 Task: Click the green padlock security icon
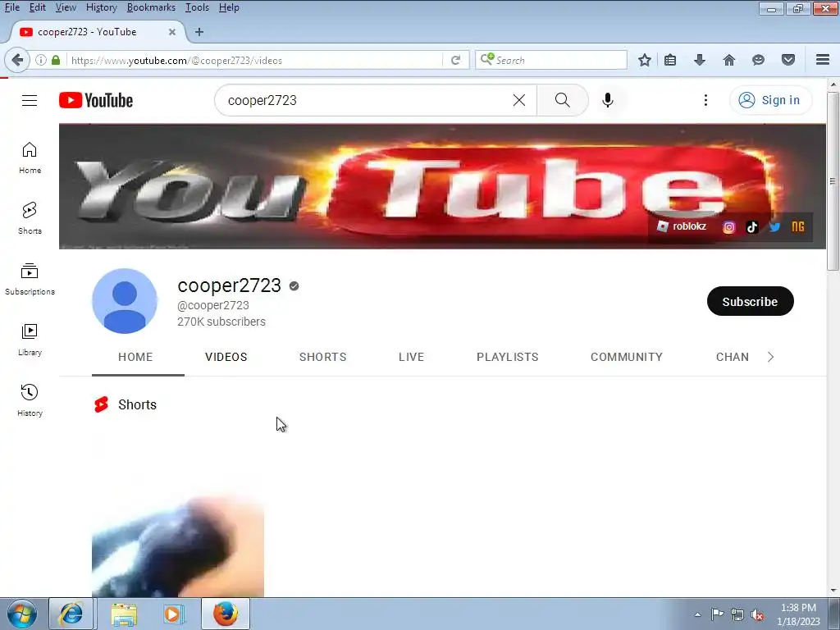pos(56,60)
